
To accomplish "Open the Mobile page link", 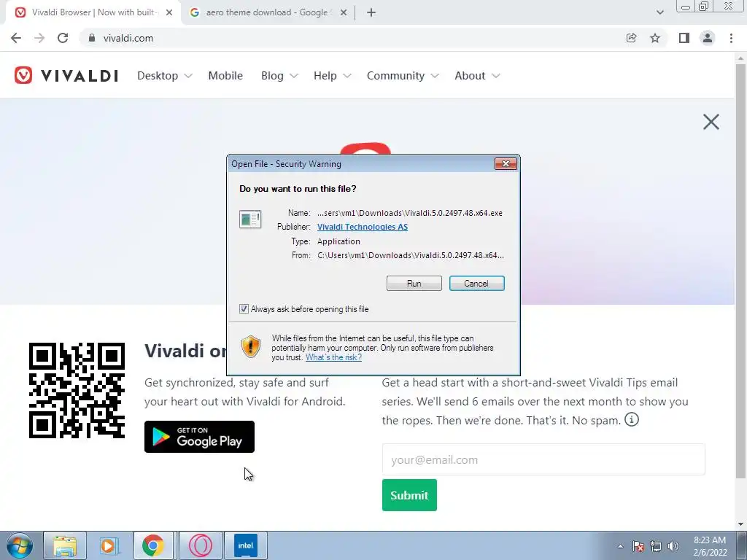I will (225, 76).
